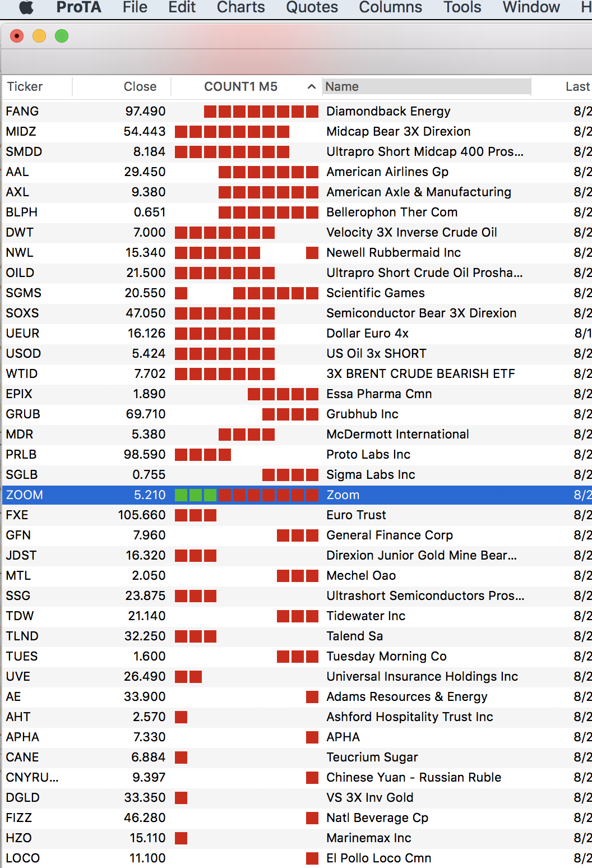This screenshot has height=868, width=592.
Task: Select Chinese Yuan - Russian Ruble
Action: click(x=414, y=777)
